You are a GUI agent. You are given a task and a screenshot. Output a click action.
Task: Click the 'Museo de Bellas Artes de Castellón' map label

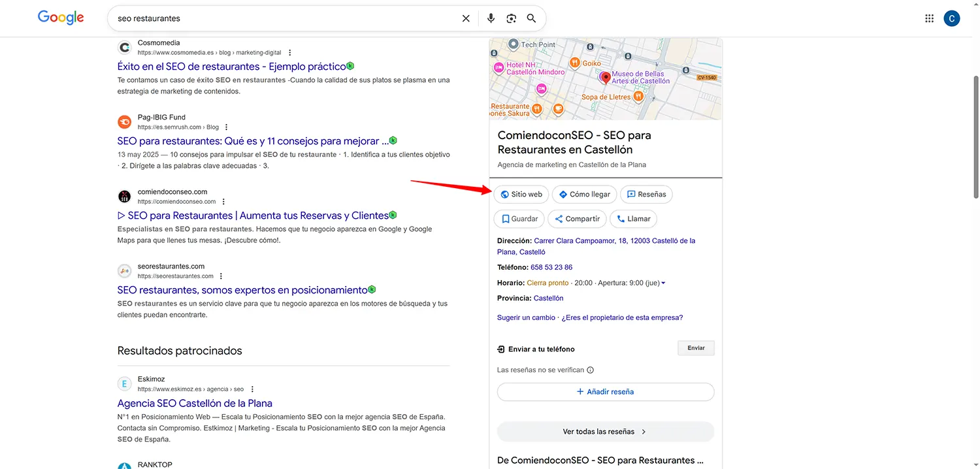click(x=641, y=78)
